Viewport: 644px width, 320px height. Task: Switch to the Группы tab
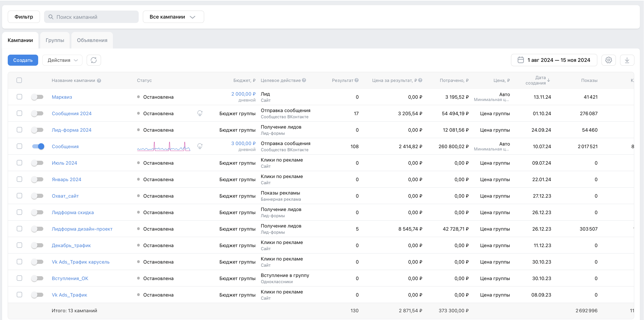tap(55, 40)
